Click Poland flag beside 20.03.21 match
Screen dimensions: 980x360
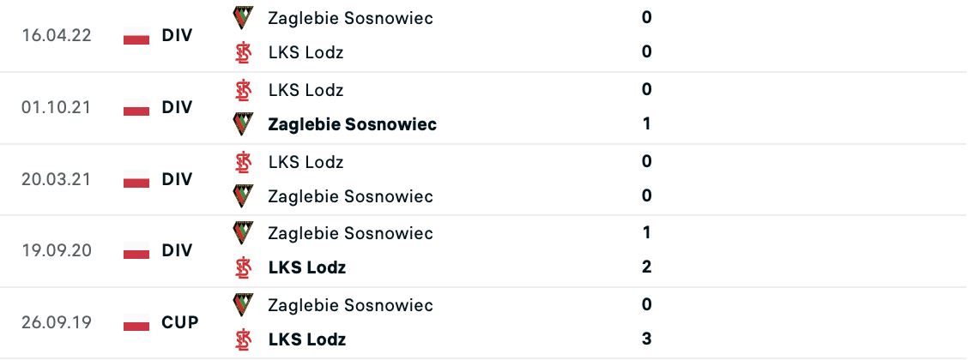pos(136,181)
